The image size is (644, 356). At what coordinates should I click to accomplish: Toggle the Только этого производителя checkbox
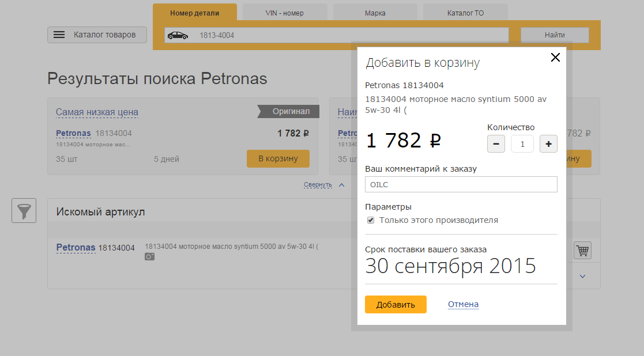(371, 220)
